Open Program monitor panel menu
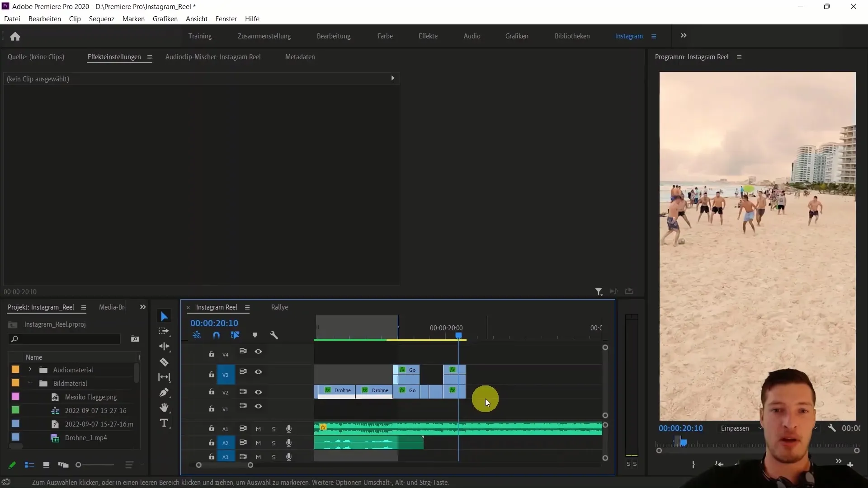The image size is (868, 488). [739, 57]
